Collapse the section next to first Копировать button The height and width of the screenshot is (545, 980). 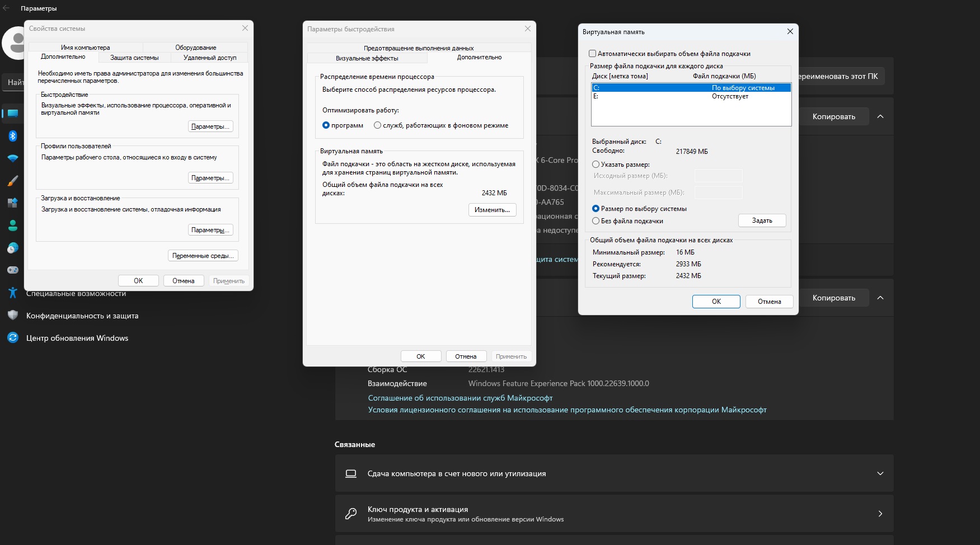tap(880, 116)
